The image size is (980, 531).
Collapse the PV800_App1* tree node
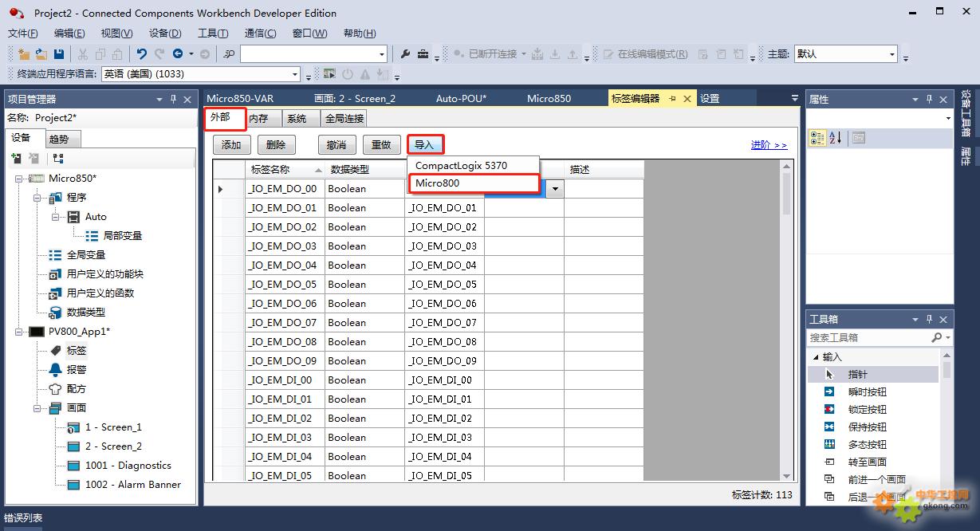tap(19, 332)
